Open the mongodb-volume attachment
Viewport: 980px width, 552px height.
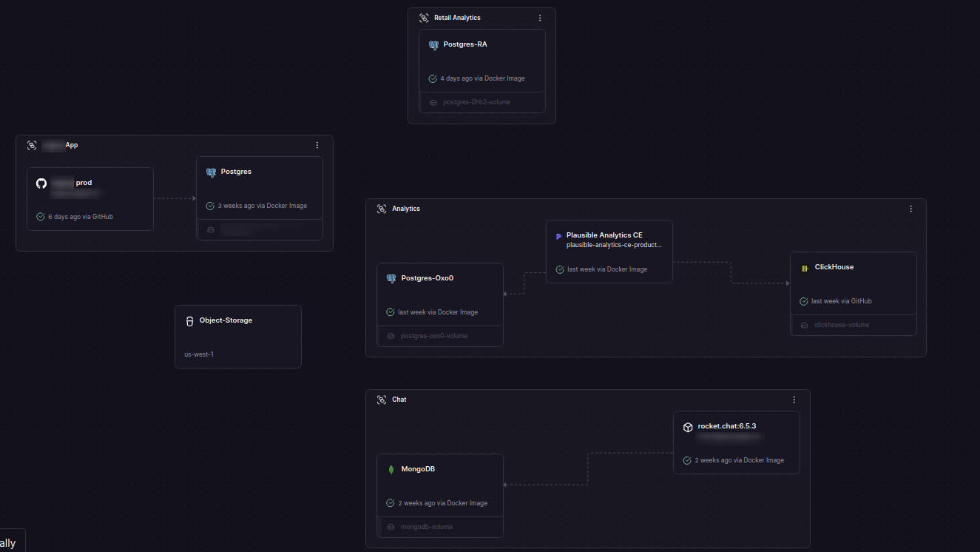click(426, 527)
